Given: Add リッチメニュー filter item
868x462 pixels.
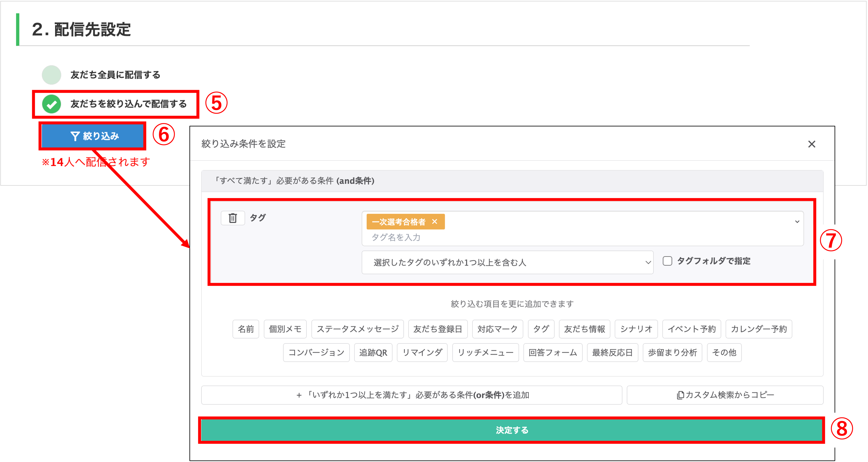Looking at the screenshot, I should click(x=485, y=352).
